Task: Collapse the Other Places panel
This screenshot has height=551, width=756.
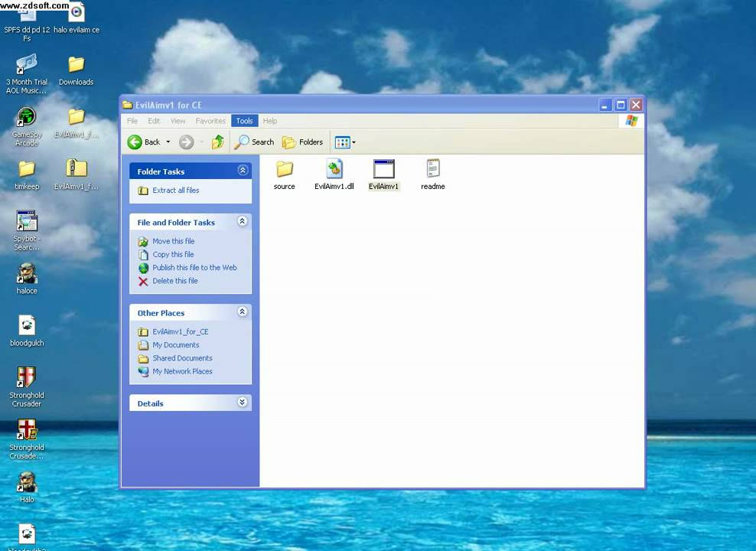Action: pyautogui.click(x=243, y=311)
